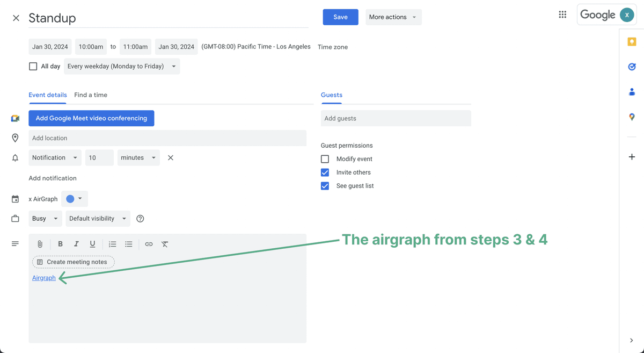
Task: Remove the 10 minute notification
Action: coord(171,157)
